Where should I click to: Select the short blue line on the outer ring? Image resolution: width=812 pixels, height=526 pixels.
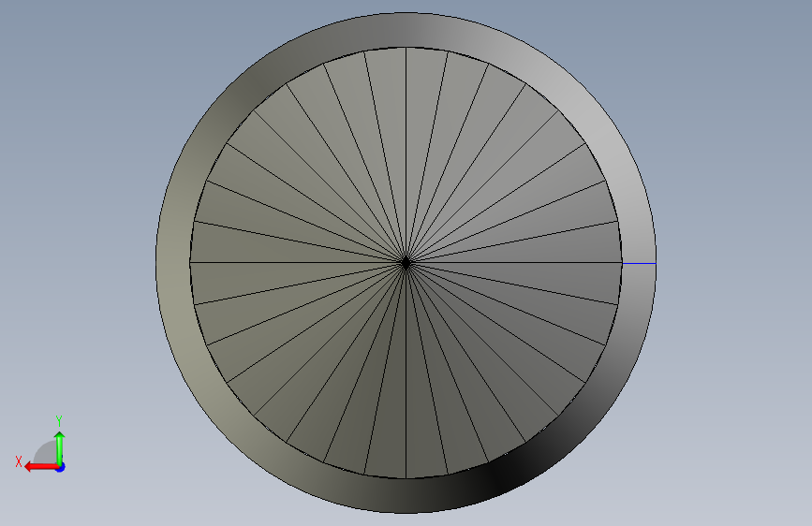(x=639, y=264)
